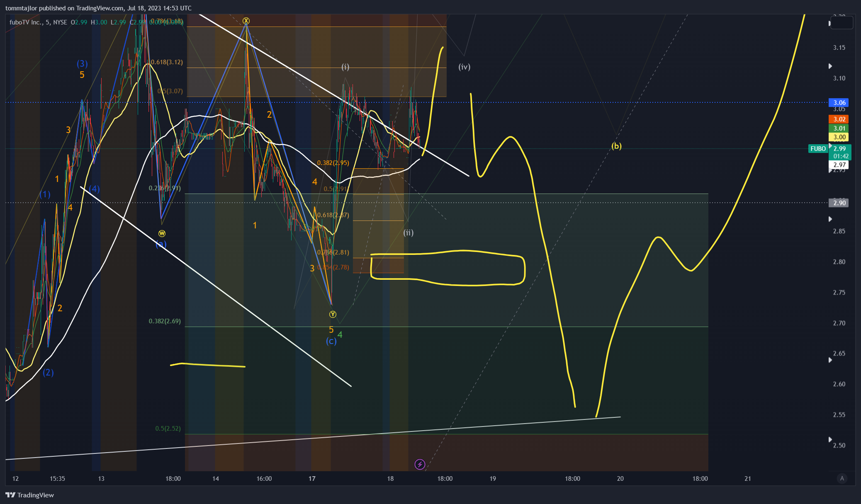
Task: Click the O2.99 open value in header
Action: (x=79, y=22)
